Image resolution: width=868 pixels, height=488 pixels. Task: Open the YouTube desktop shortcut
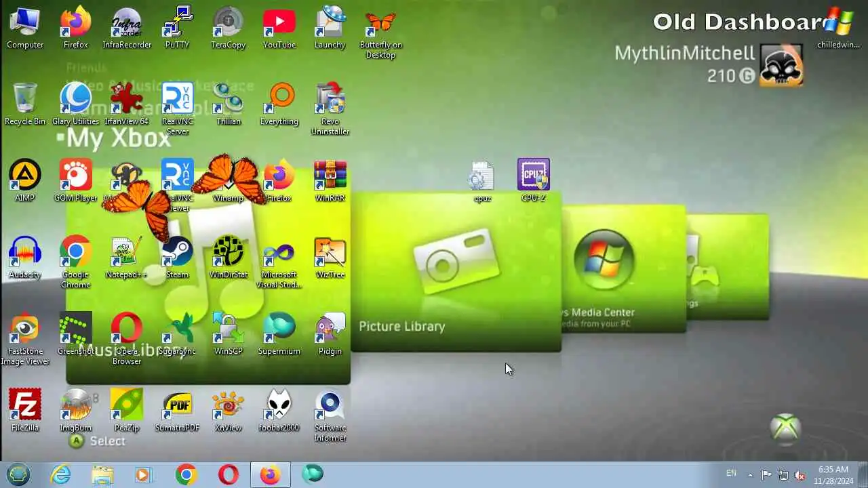(279, 28)
